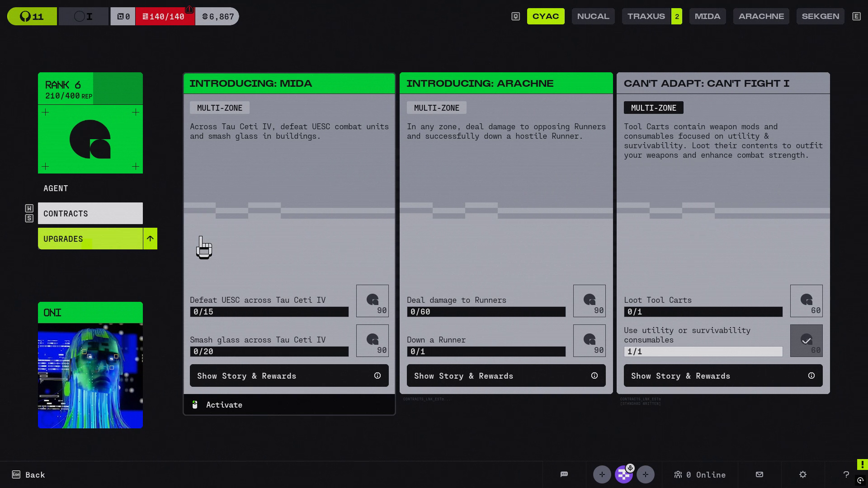Click the purple squad member avatar
The width and height of the screenshot is (868, 488).
click(623, 474)
